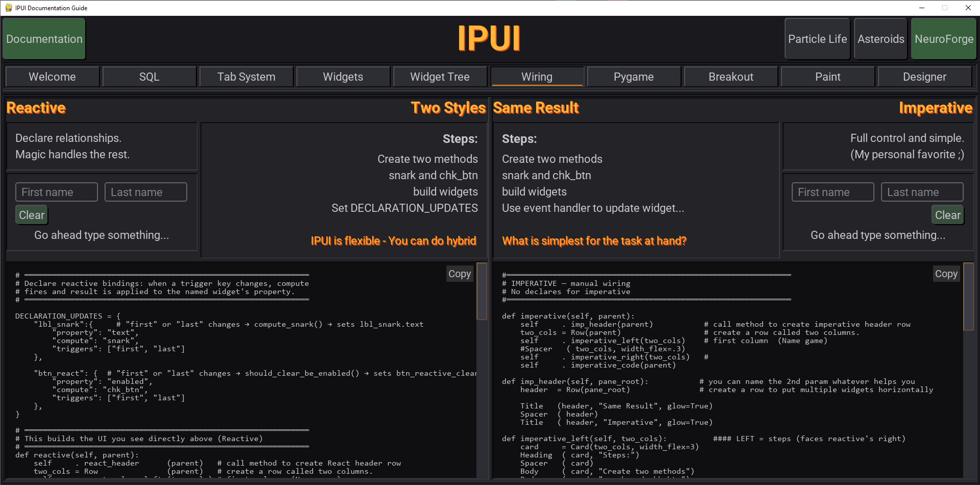Click the imperative code pane scrollbar
Viewport: 980px width, 485px height.
point(968,297)
